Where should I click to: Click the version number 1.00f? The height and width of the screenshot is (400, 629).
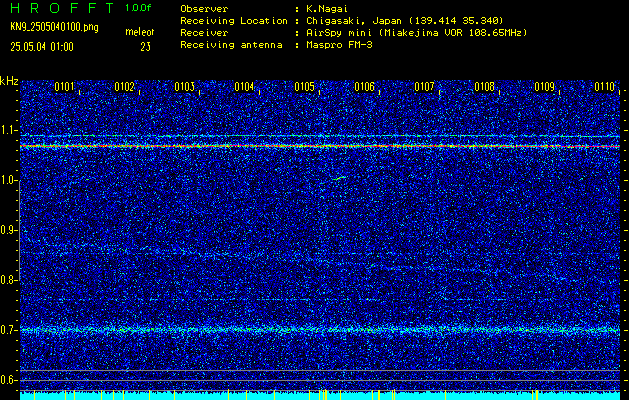138,8
